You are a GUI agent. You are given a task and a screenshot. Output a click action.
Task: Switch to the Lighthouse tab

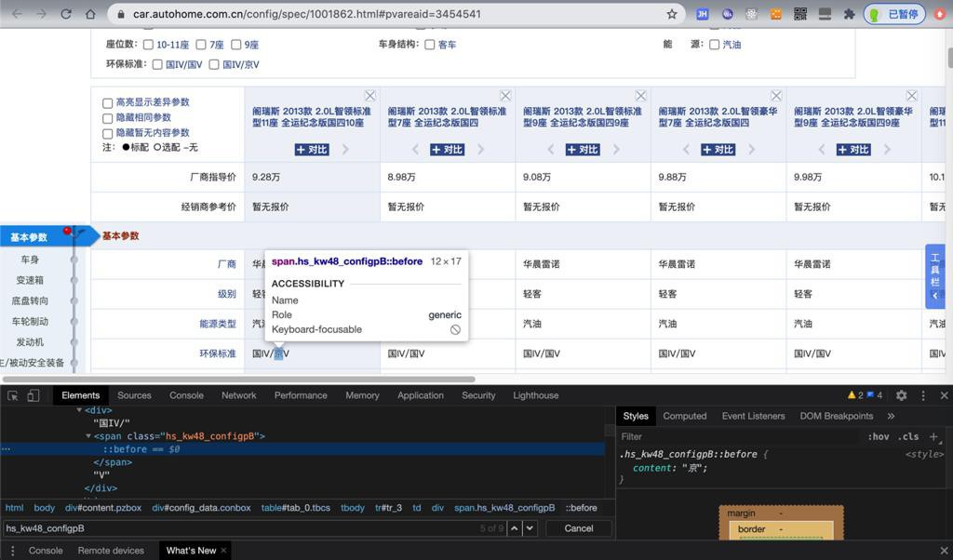click(x=535, y=395)
